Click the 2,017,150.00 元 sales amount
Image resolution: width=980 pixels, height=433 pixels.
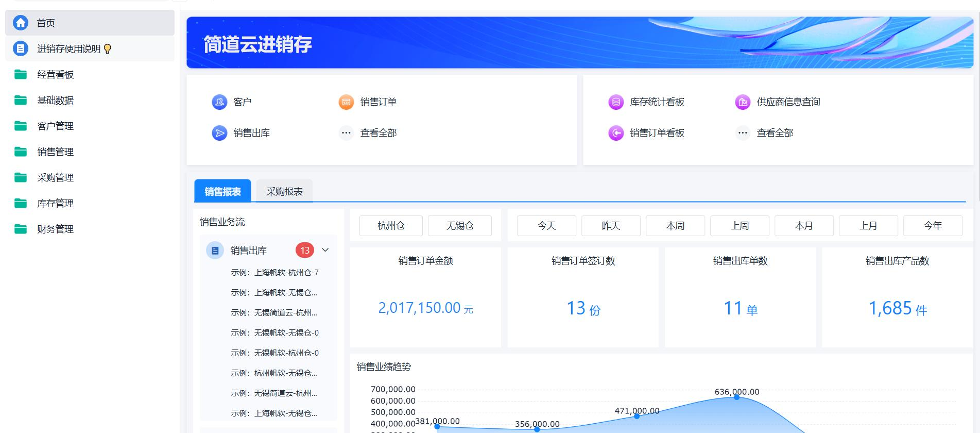(x=425, y=308)
